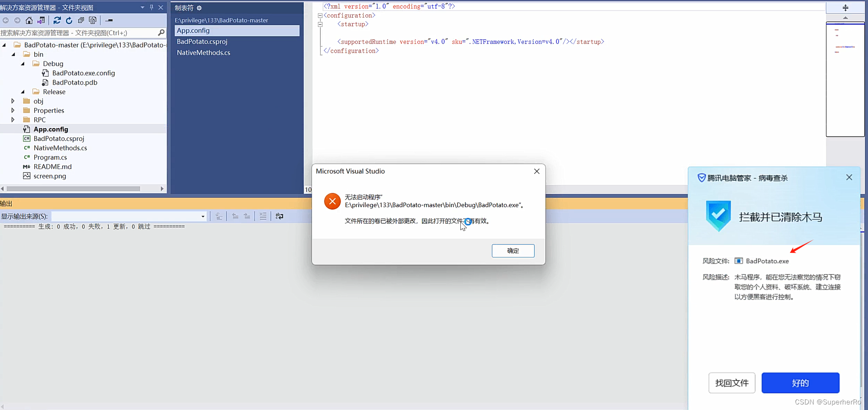The width and height of the screenshot is (868, 410).
Task: Collapse the BadPotato-master root node
Action: (4, 45)
